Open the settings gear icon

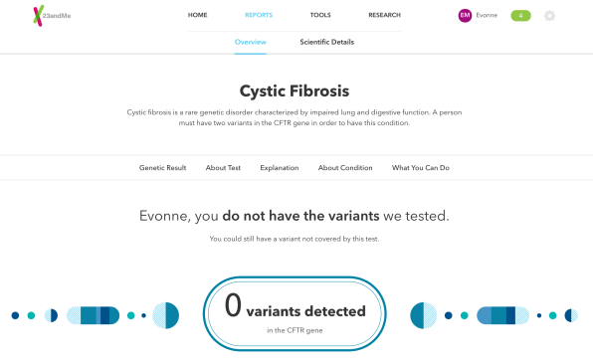tap(549, 16)
